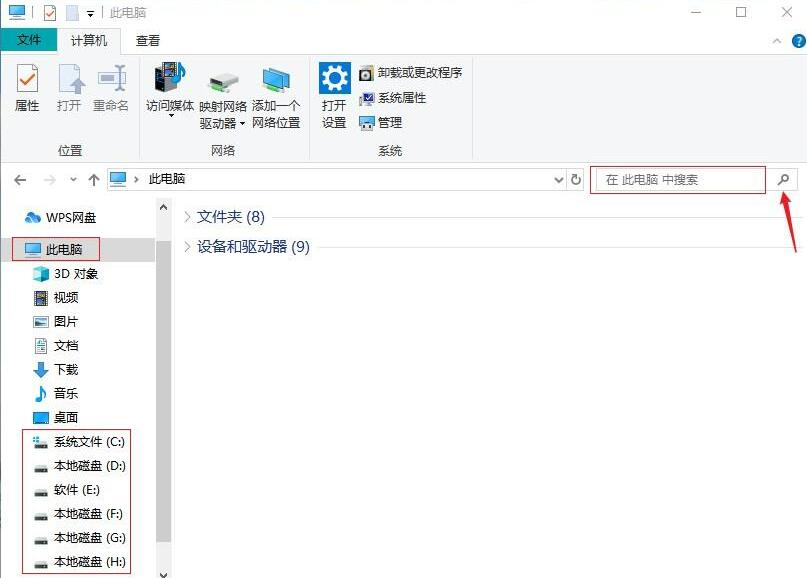Click the 重命名 (Rename) icon
Image resolution: width=807 pixels, height=578 pixels.
[110, 90]
